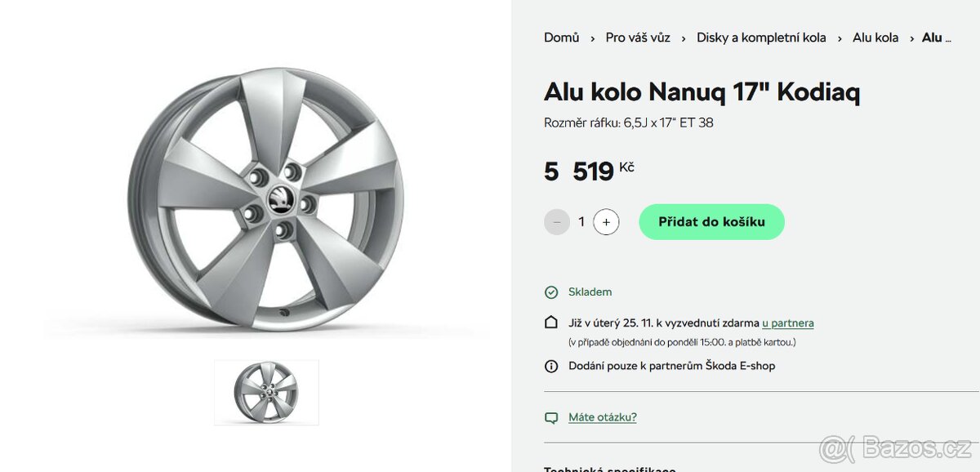Navigate to Pro váš vůz category
Screen dimensions: 980x472
pos(637,38)
